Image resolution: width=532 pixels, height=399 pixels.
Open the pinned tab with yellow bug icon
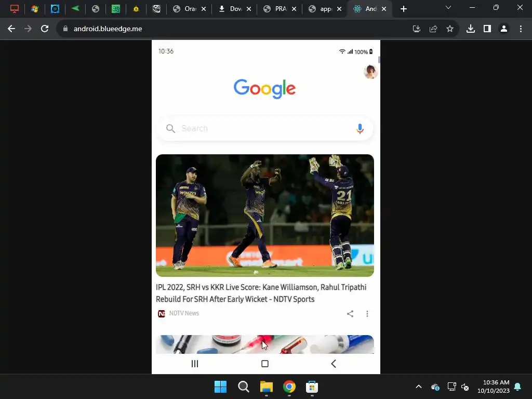(x=136, y=9)
